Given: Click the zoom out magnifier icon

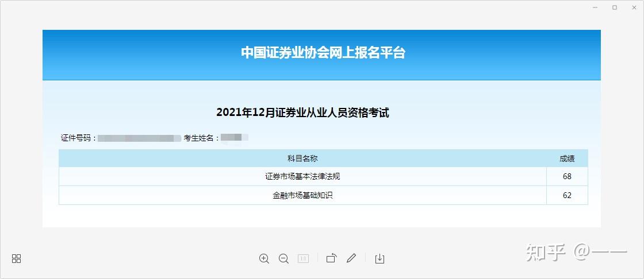Looking at the screenshot, I should tap(284, 258).
